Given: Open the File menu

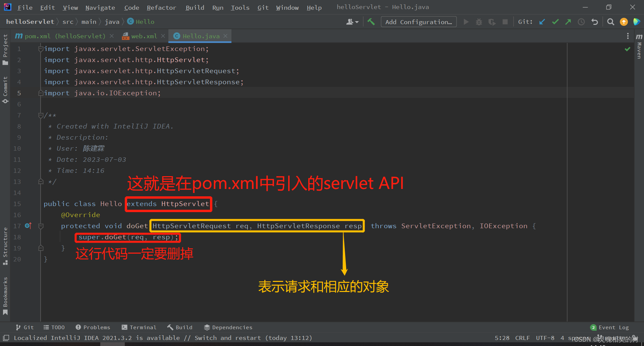Looking at the screenshot, I should 25,7.
